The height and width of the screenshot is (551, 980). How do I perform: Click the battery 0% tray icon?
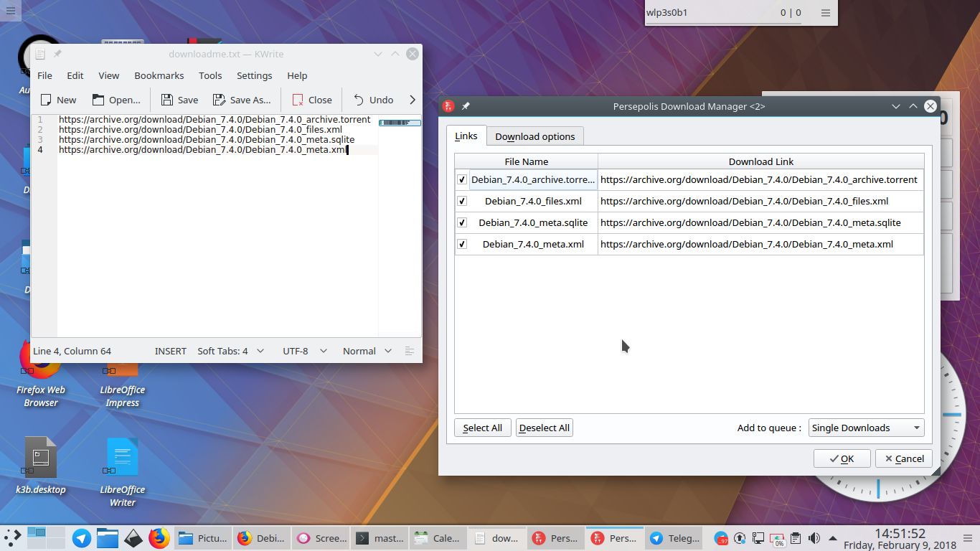click(777, 538)
